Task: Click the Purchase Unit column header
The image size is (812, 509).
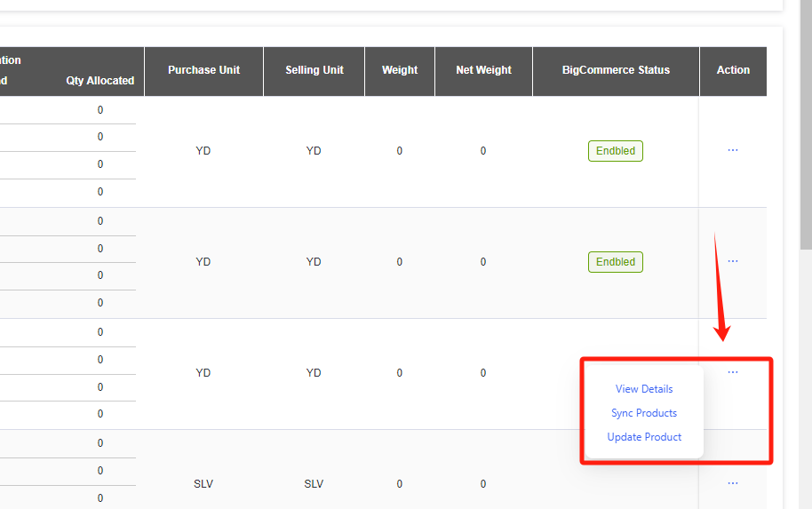Action: (204, 70)
